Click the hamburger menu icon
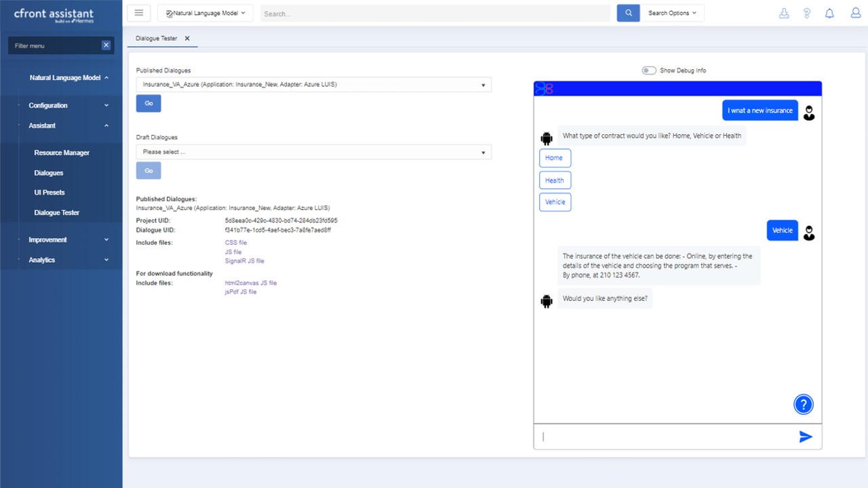The width and height of the screenshot is (868, 488). click(138, 13)
